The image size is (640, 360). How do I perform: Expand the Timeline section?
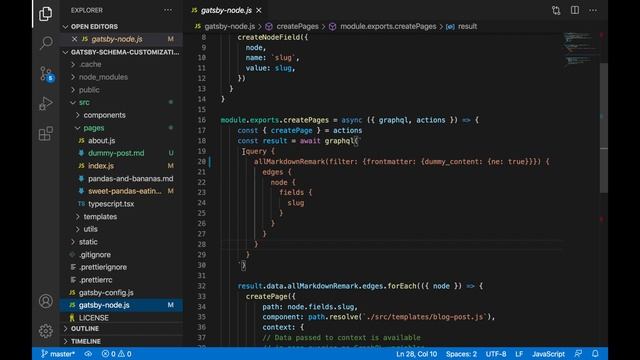click(121, 341)
